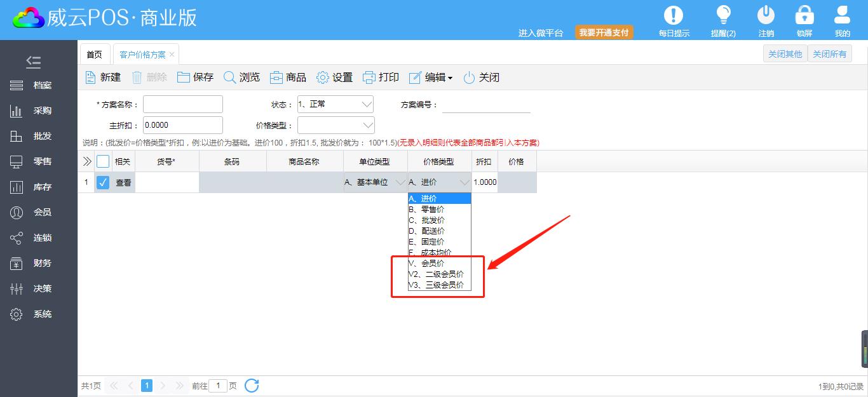Collapse the left sidebar menu icon

(33, 62)
